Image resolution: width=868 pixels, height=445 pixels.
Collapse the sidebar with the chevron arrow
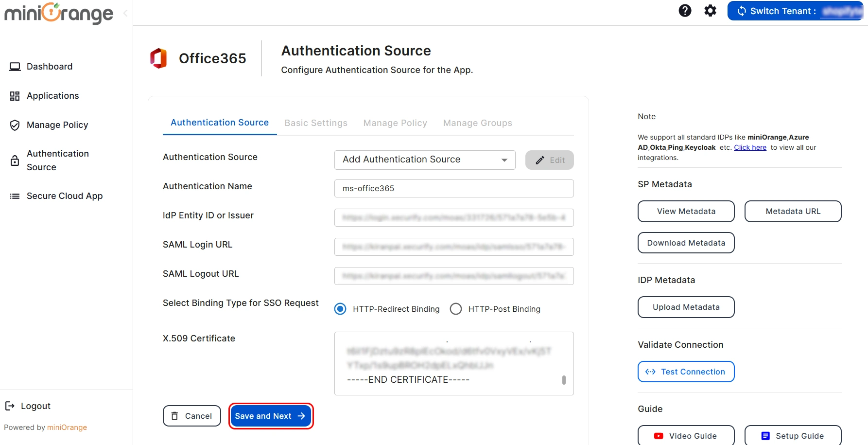point(125,13)
